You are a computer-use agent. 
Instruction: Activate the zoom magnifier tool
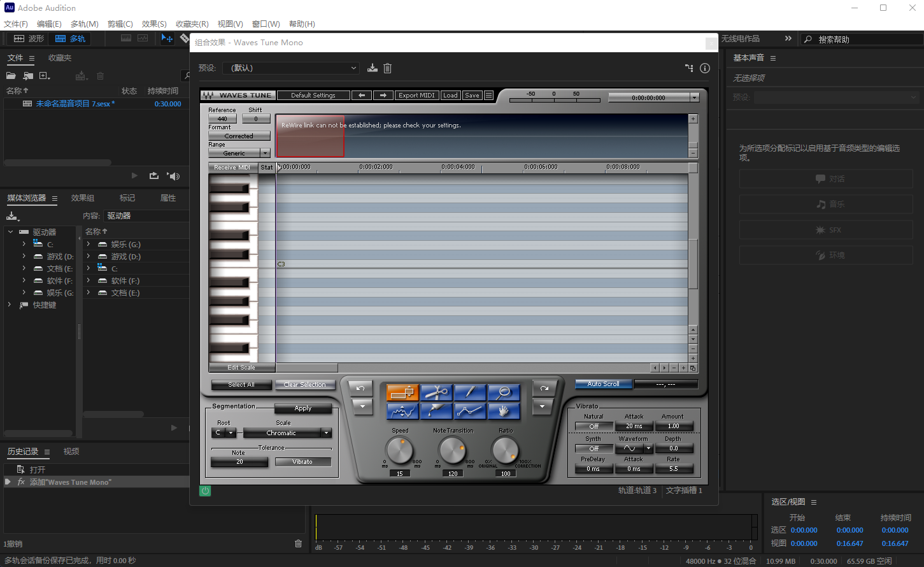pos(504,392)
